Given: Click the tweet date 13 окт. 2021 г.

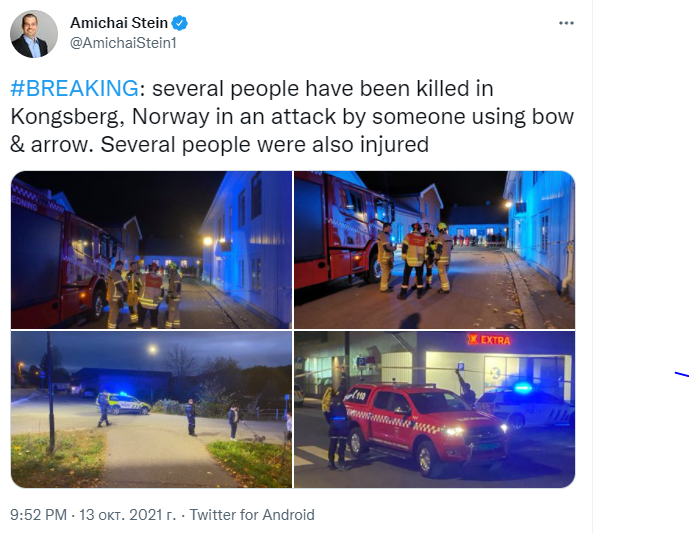Looking at the screenshot, I should pos(127,515).
